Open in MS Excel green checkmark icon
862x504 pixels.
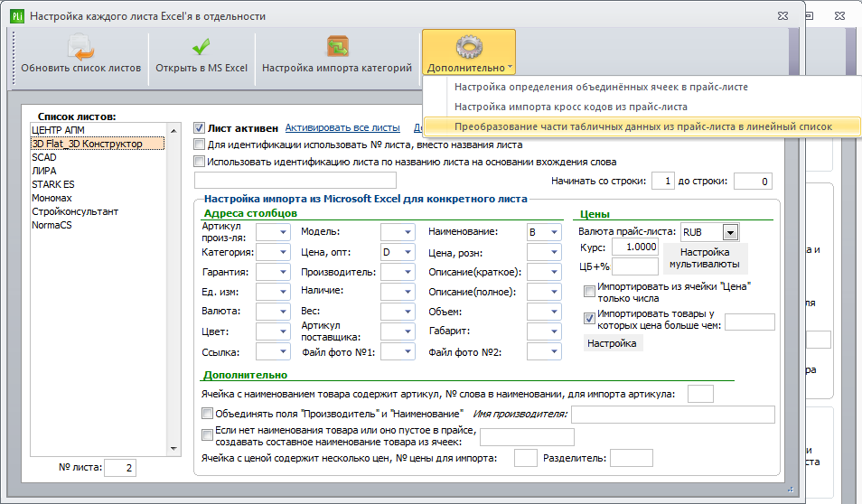tap(201, 47)
